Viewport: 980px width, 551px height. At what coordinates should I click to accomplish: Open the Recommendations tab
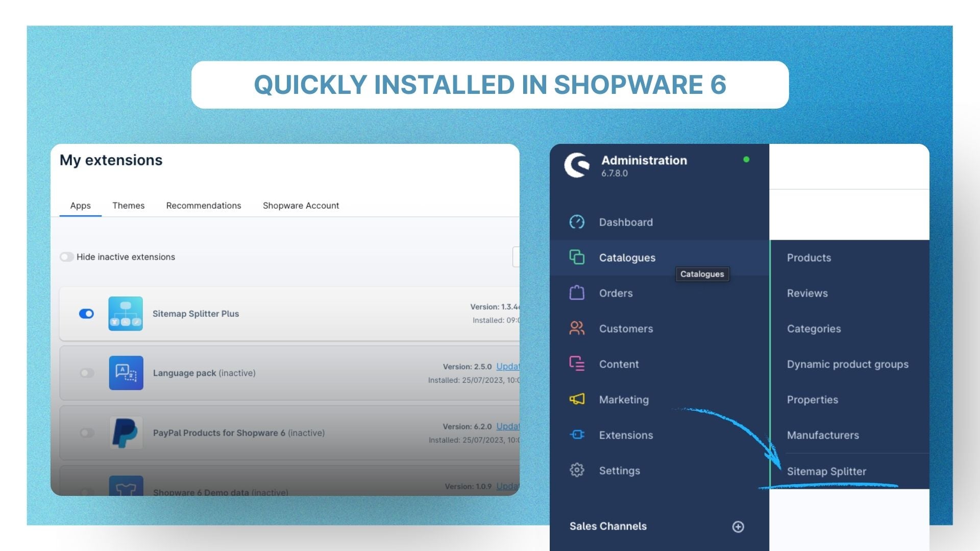point(204,206)
